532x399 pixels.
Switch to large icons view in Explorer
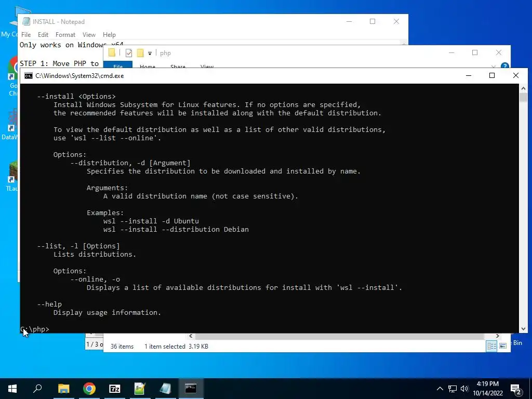point(503,346)
